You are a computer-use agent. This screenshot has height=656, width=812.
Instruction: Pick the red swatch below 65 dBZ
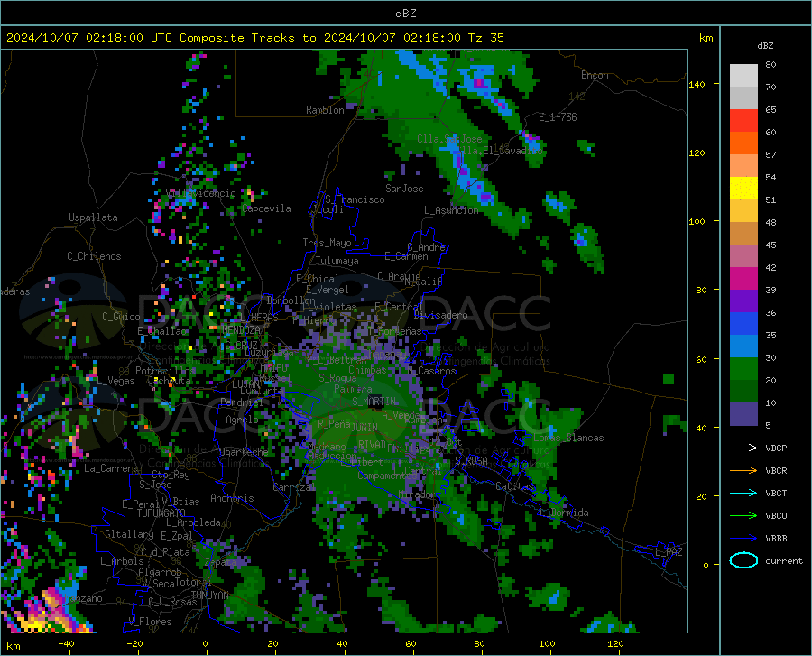743,121
